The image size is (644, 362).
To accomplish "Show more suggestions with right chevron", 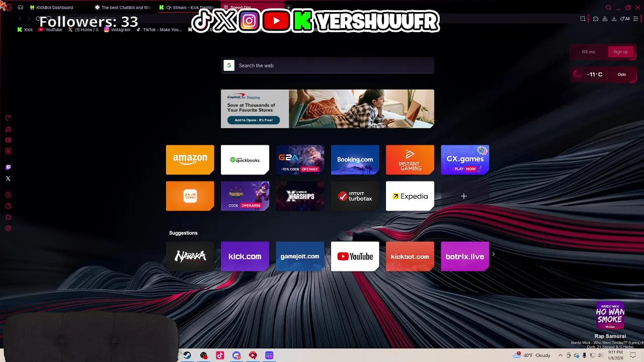I will click(x=494, y=254).
